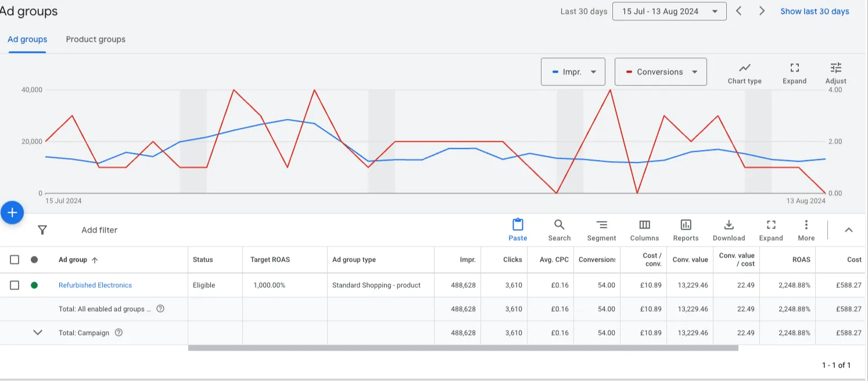Click the horizontal table scrollbar

coord(462,348)
